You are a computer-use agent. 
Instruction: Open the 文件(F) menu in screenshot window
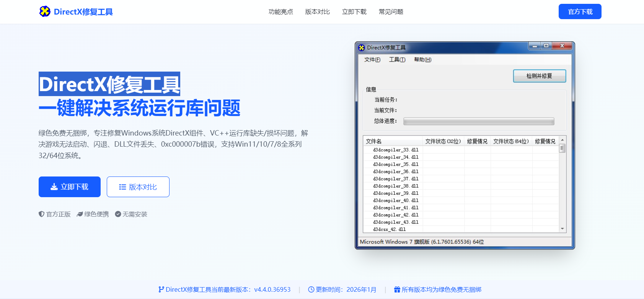click(372, 60)
